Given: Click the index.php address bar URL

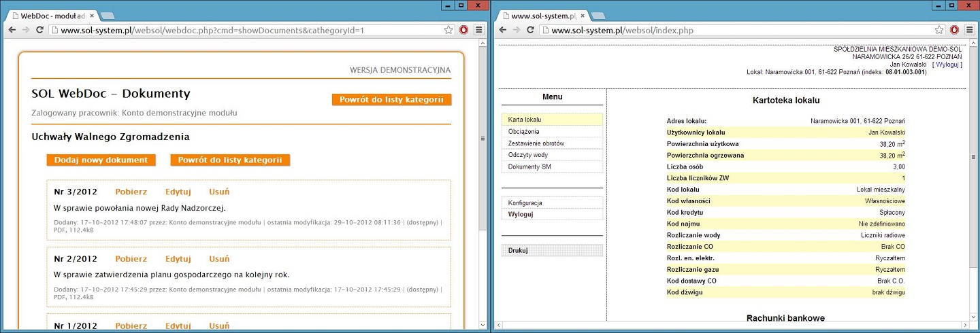Looking at the screenshot, I should [x=623, y=30].
